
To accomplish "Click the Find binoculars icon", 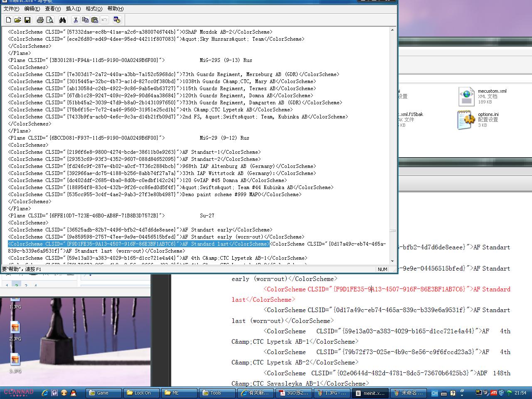I will (x=63, y=20).
